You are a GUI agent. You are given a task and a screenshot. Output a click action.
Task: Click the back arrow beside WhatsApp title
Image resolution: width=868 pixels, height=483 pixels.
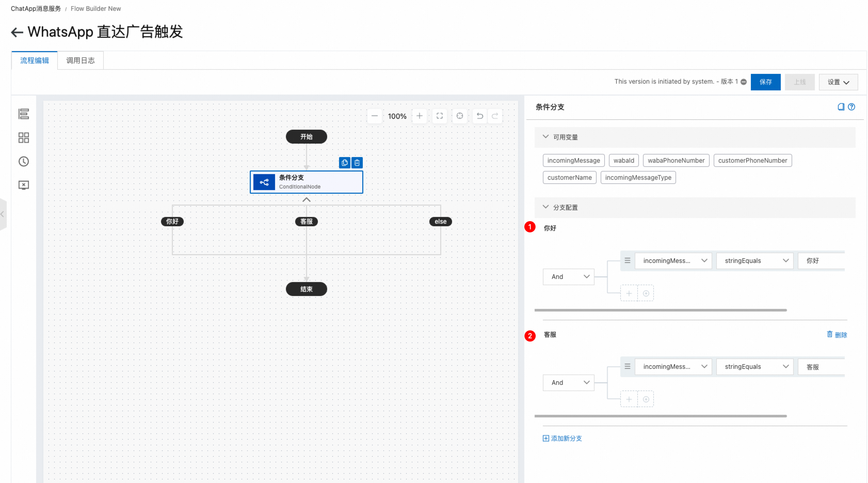(x=17, y=33)
